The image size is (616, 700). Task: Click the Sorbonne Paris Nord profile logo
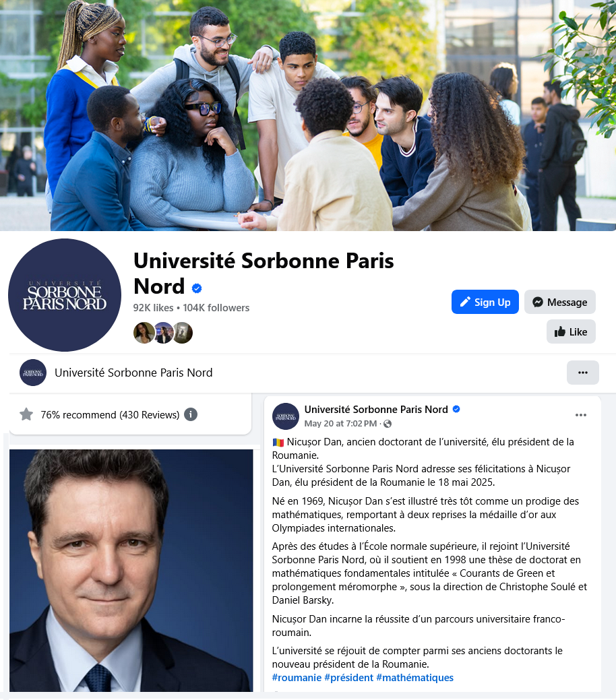click(65, 294)
